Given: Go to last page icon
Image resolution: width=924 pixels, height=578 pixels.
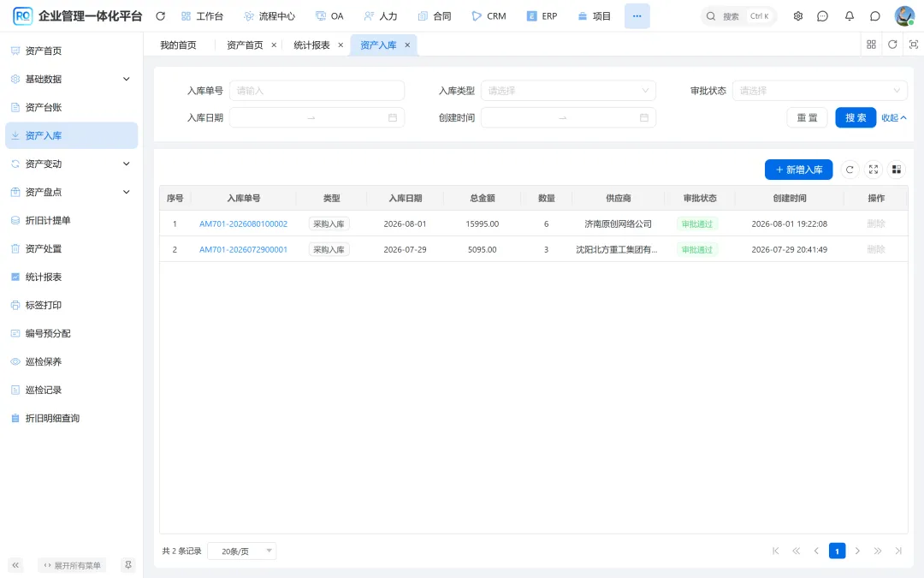Looking at the screenshot, I should click(x=898, y=551).
